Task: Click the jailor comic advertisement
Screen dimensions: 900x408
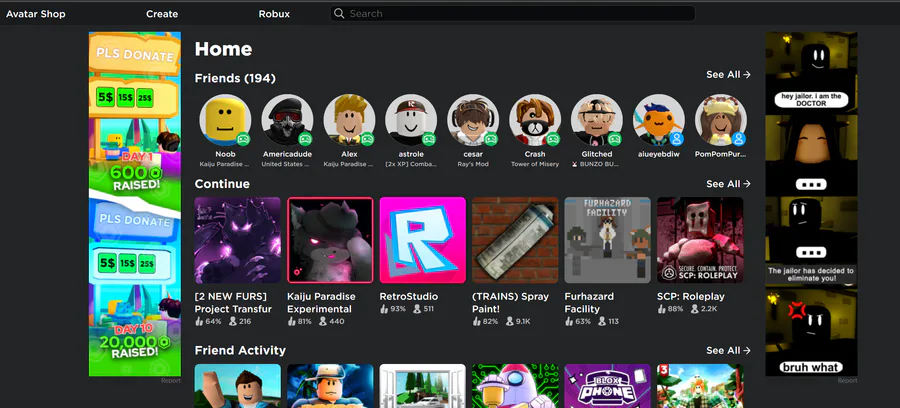Action: tap(811, 204)
